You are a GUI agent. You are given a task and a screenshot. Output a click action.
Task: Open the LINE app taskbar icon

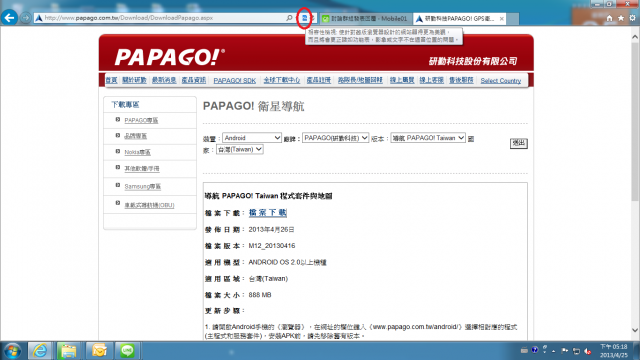click(127, 351)
